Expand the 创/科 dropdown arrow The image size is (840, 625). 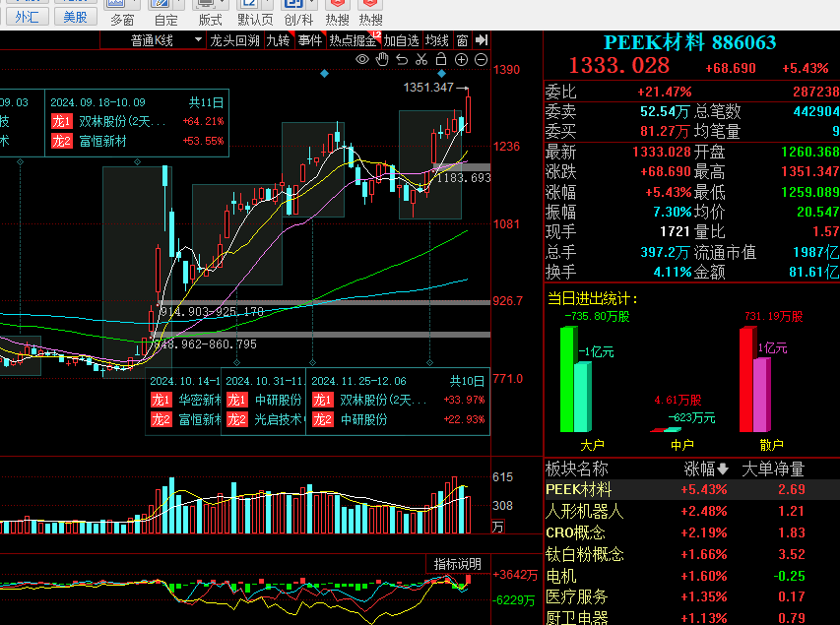312,4
